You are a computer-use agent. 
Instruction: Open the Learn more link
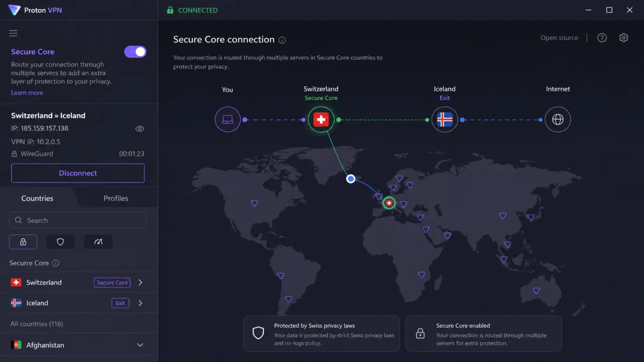[x=27, y=93]
